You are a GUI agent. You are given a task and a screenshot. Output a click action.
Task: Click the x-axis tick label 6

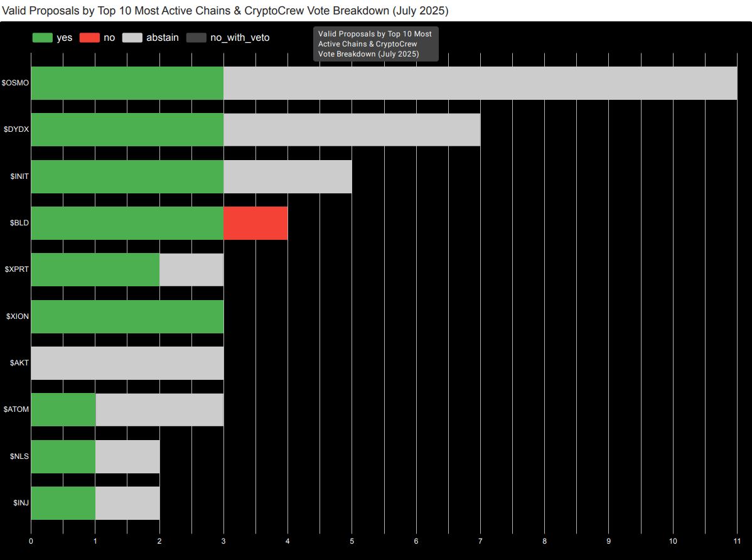click(416, 541)
